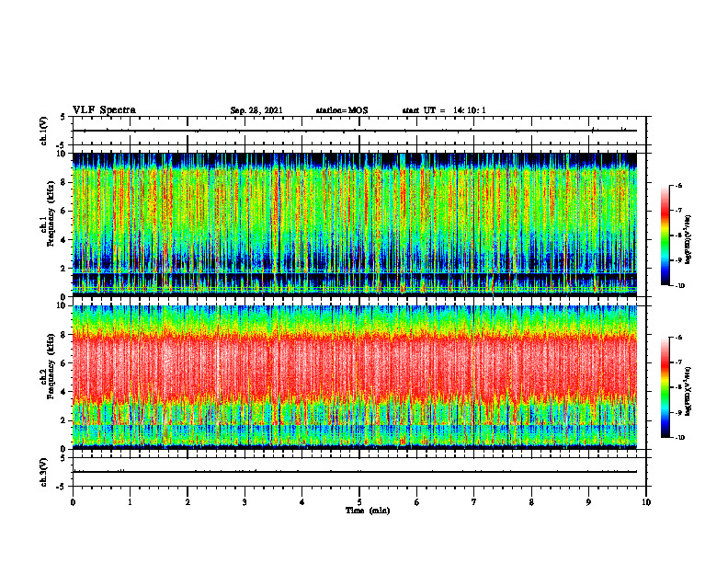Click "-5" tick on ch.1(V) axis
728x563 pixels.
coord(62,145)
